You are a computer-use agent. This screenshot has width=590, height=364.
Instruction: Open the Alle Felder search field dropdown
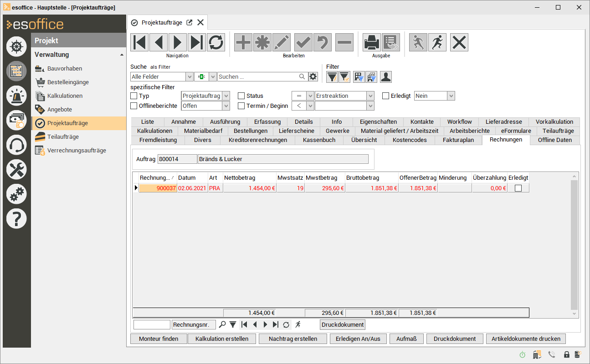tap(189, 77)
